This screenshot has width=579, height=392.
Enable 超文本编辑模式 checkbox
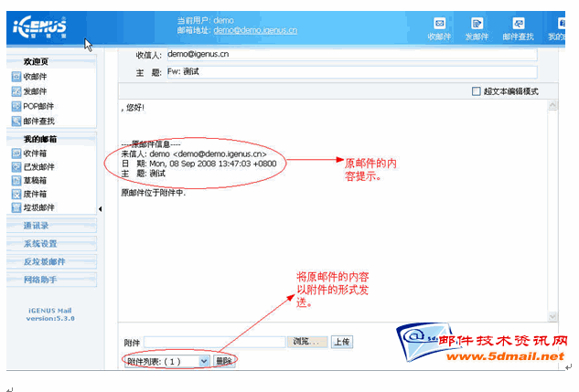[x=476, y=91]
